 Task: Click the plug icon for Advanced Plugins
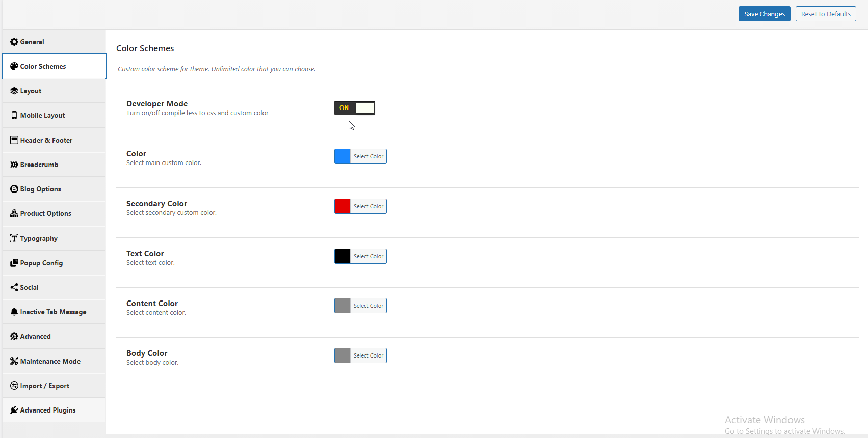click(14, 410)
